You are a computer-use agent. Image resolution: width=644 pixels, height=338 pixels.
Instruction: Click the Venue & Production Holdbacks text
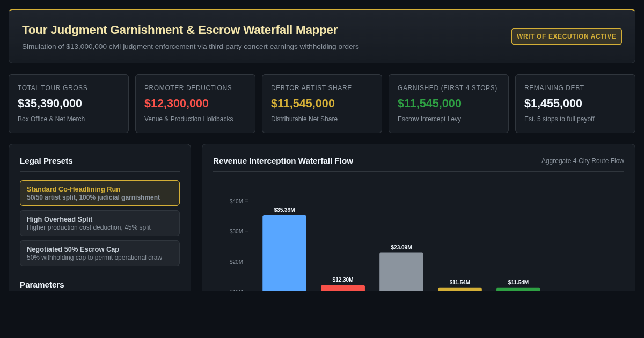(x=189, y=119)
